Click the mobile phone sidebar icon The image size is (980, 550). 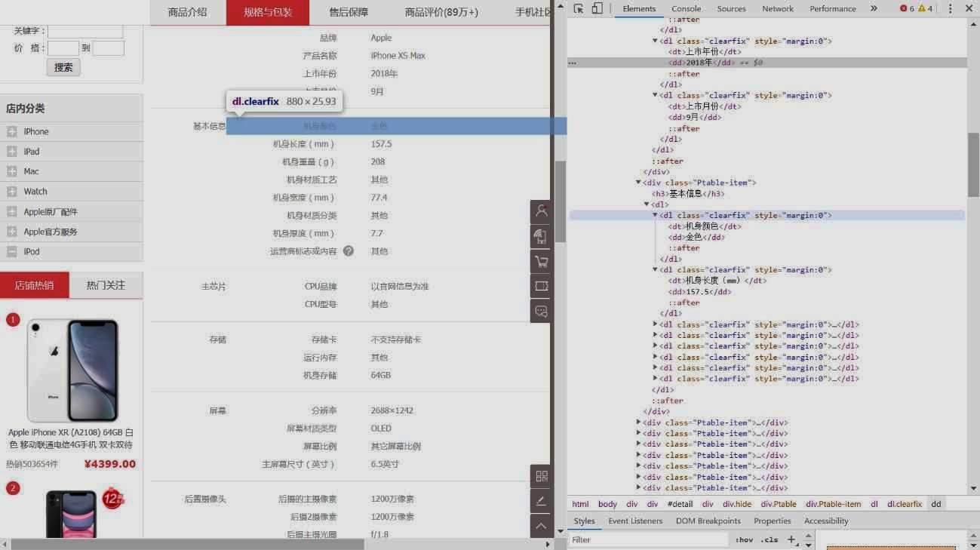541,236
